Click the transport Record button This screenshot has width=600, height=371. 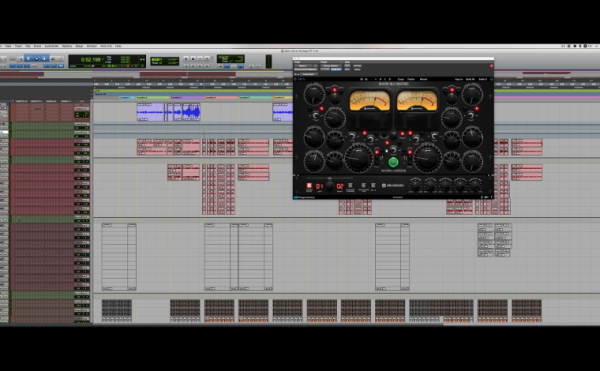point(207,59)
